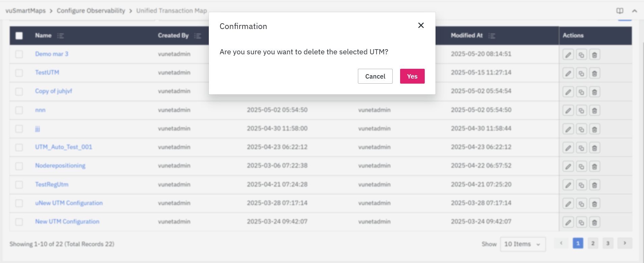Select the checkbox for New UTM Configuration
Image resolution: width=644 pixels, height=263 pixels.
19,222
